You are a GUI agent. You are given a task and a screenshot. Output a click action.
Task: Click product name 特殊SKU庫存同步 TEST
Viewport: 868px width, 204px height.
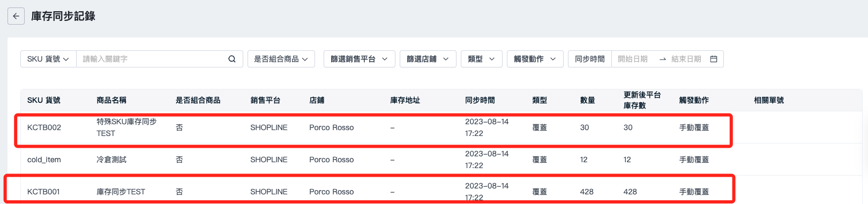[x=126, y=127]
